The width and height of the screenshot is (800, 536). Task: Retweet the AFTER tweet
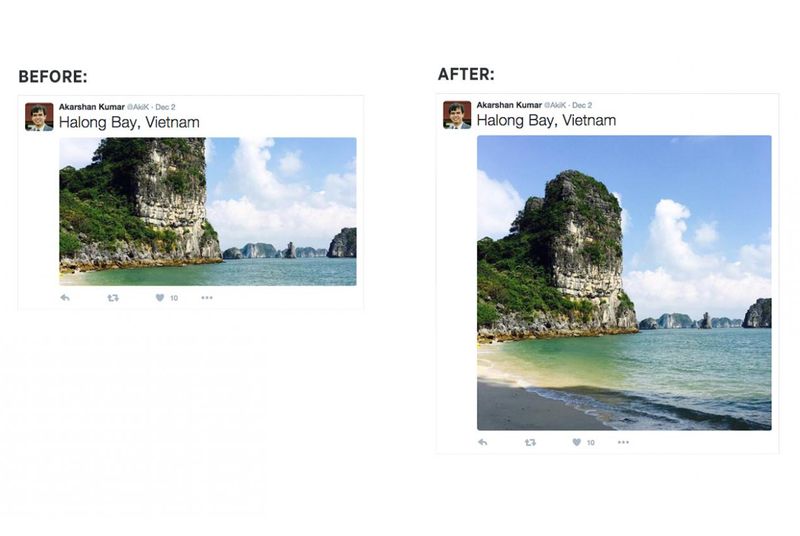click(531, 442)
